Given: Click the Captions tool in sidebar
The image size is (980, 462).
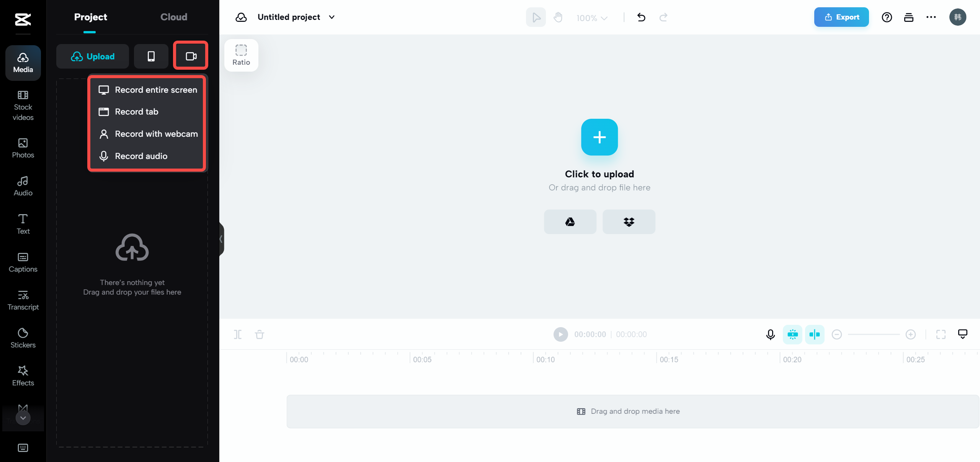Looking at the screenshot, I should pos(23,261).
